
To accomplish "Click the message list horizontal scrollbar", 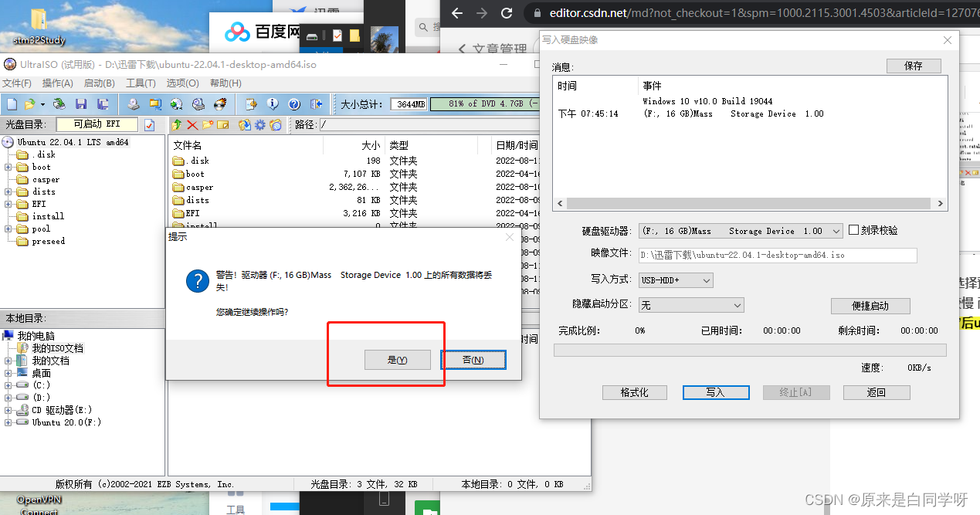I will pyautogui.click(x=751, y=204).
